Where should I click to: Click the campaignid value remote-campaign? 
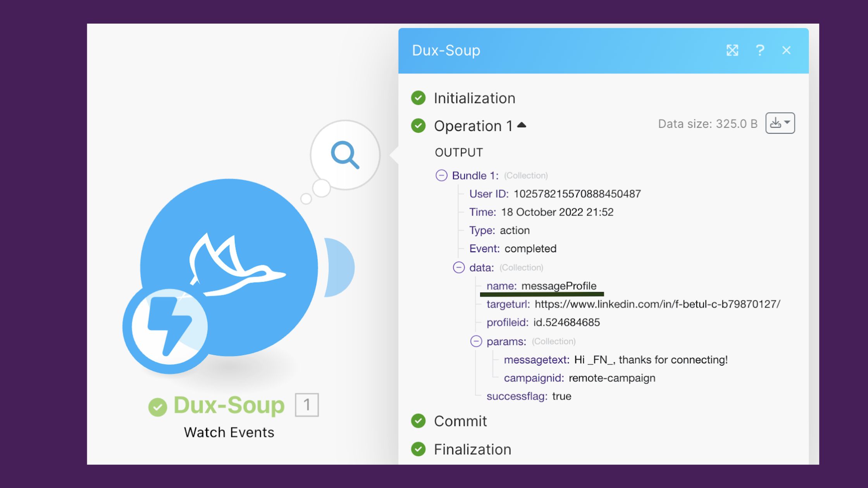(x=612, y=378)
